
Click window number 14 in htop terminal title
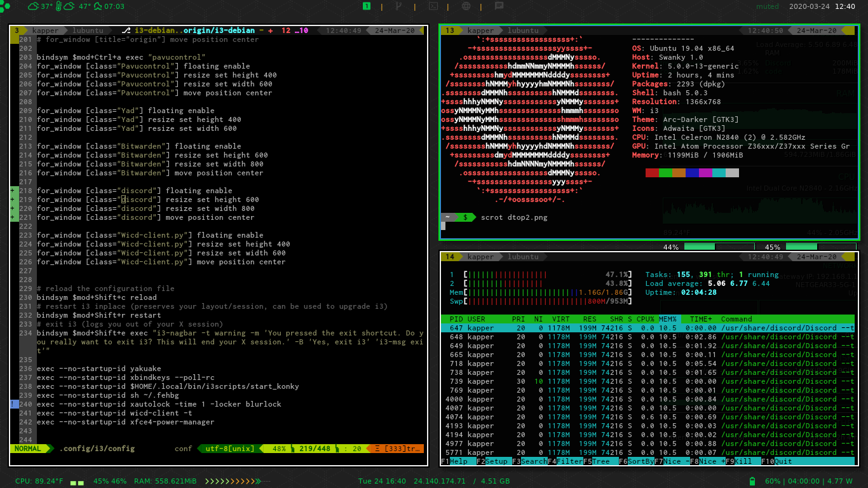pos(449,257)
